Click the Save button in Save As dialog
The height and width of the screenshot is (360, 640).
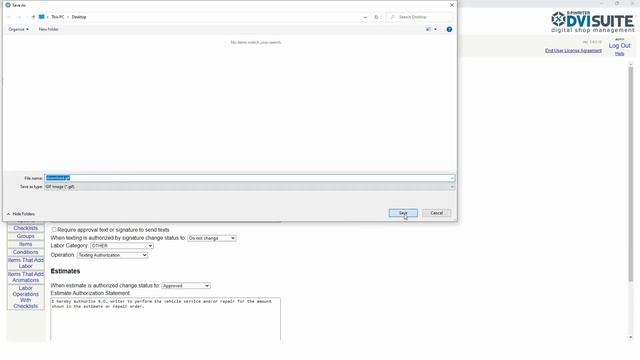403,213
